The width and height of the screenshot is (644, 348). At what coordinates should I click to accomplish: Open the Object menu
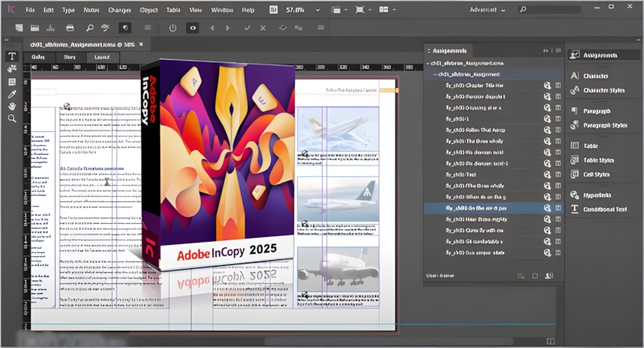click(149, 10)
